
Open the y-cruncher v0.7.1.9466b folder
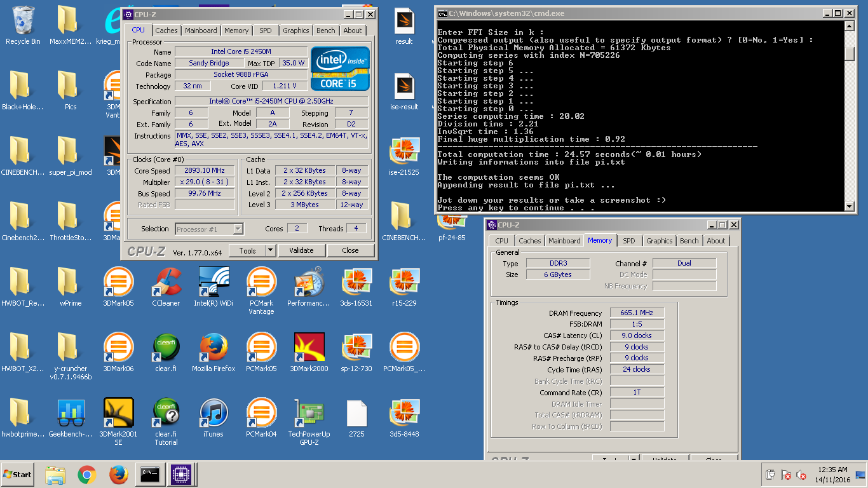[71, 357]
